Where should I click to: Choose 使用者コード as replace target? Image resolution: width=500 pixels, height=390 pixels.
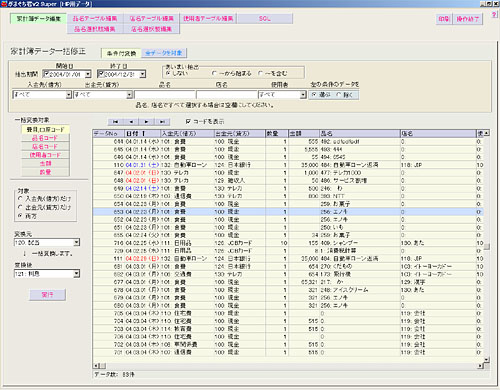click(x=45, y=155)
